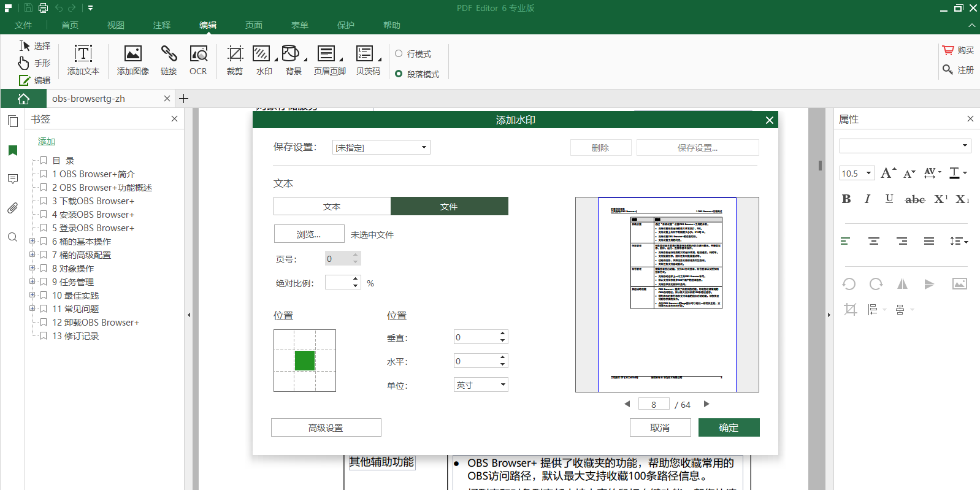Screen dimensions: 980x490
Task: Activate the 手形 hand tool
Action: (34, 63)
